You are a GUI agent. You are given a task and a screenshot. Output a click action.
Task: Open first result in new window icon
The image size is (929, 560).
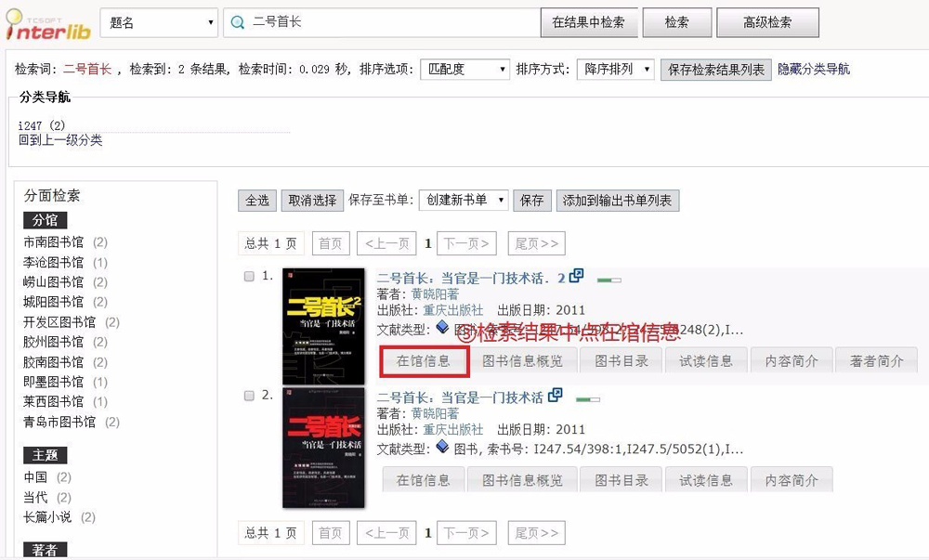click(x=577, y=276)
